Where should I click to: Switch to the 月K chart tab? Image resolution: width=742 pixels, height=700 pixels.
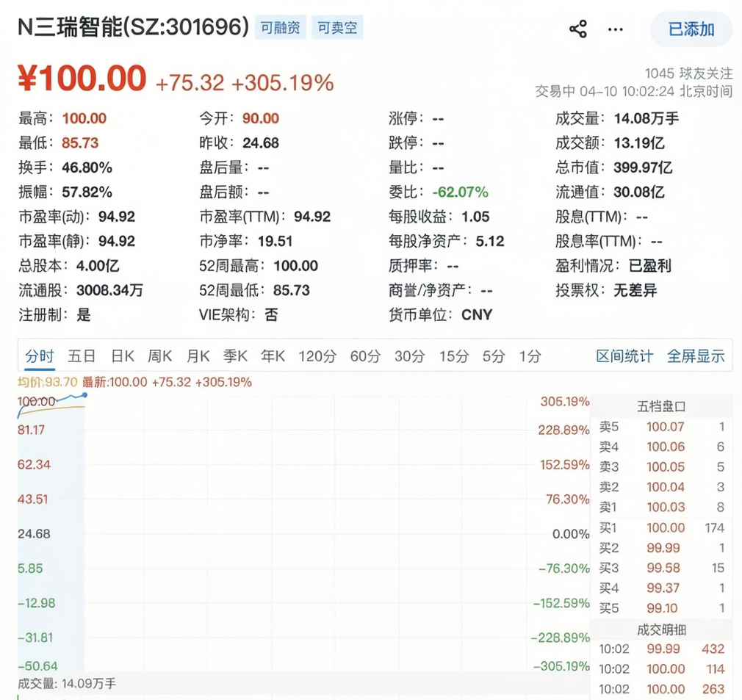pyautogui.click(x=198, y=356)
